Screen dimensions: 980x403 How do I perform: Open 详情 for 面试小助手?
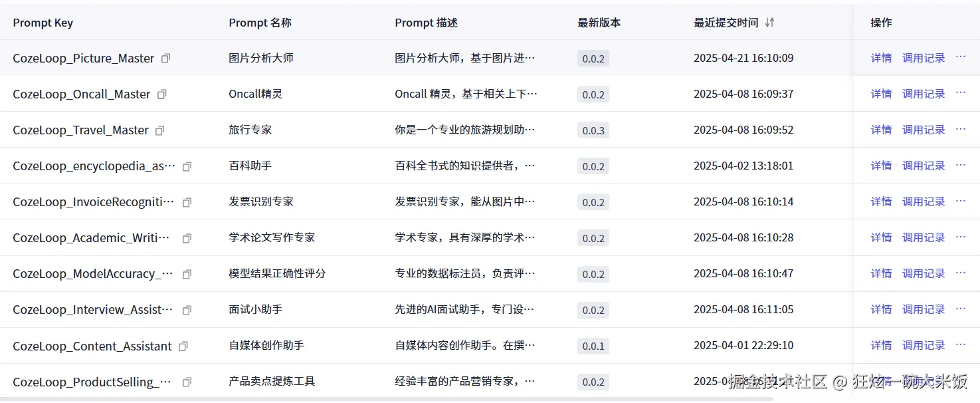[x=881, y=309]
